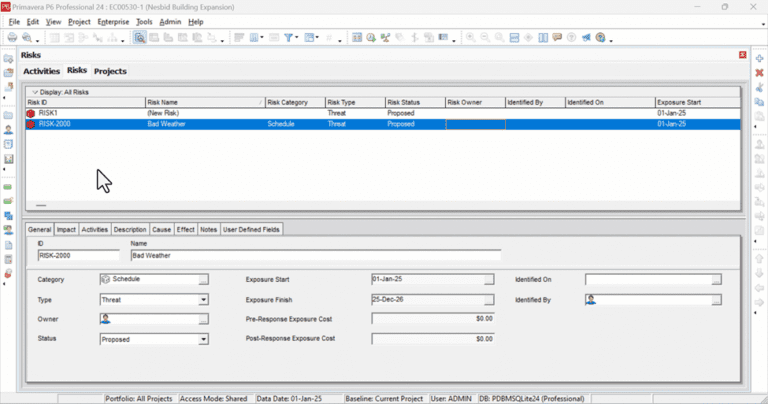This screenshot has height=404, width=768.
Task: Open the Type dropdown showing Threat
Action: (203, 299)
